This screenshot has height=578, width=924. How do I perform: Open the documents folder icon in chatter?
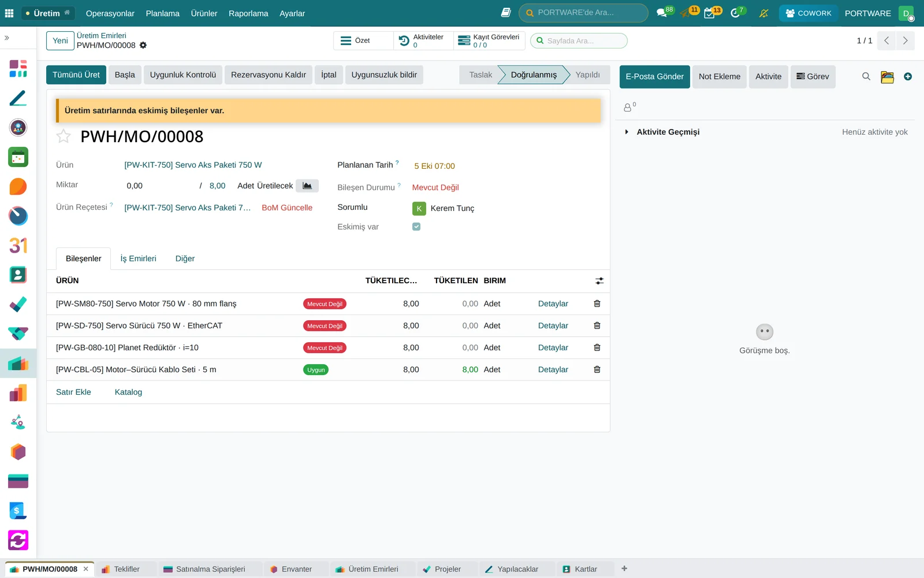coord(887,77)
